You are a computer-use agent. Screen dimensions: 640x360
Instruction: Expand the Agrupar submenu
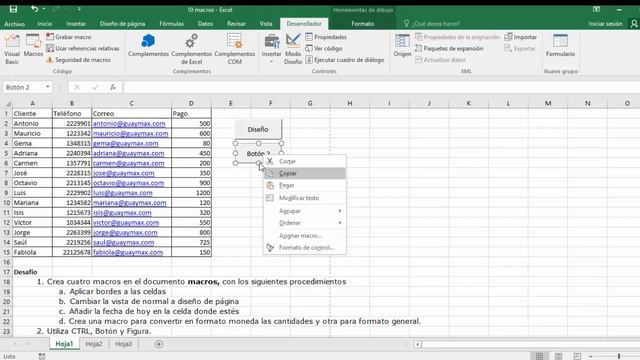coord(305,211)
